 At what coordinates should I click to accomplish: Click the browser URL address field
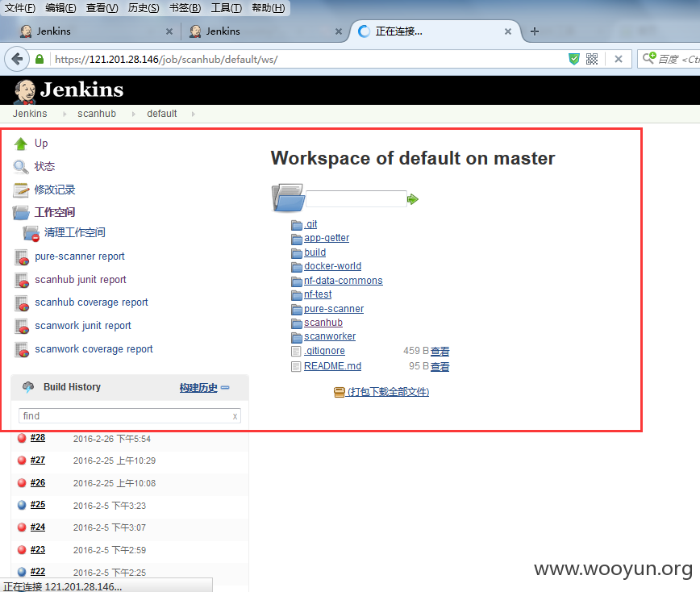(x=308, y=59)
